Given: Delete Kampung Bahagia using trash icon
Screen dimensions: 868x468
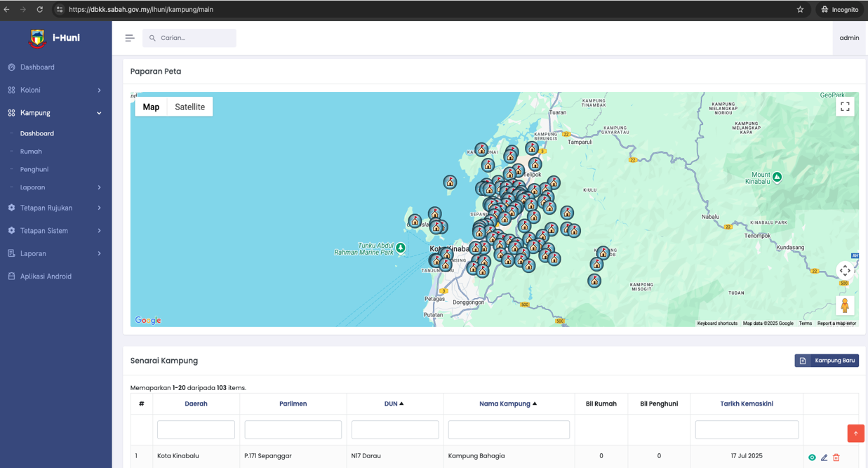Looking at the screenshot, I should coord(836,457).
